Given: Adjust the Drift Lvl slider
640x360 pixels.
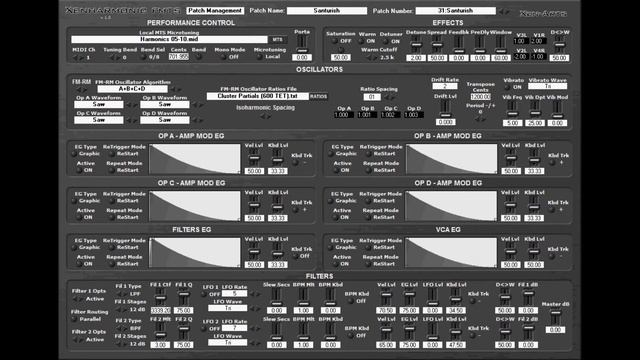Looking at the screenshot, I should pyautogui.click(x=445, y=109).
